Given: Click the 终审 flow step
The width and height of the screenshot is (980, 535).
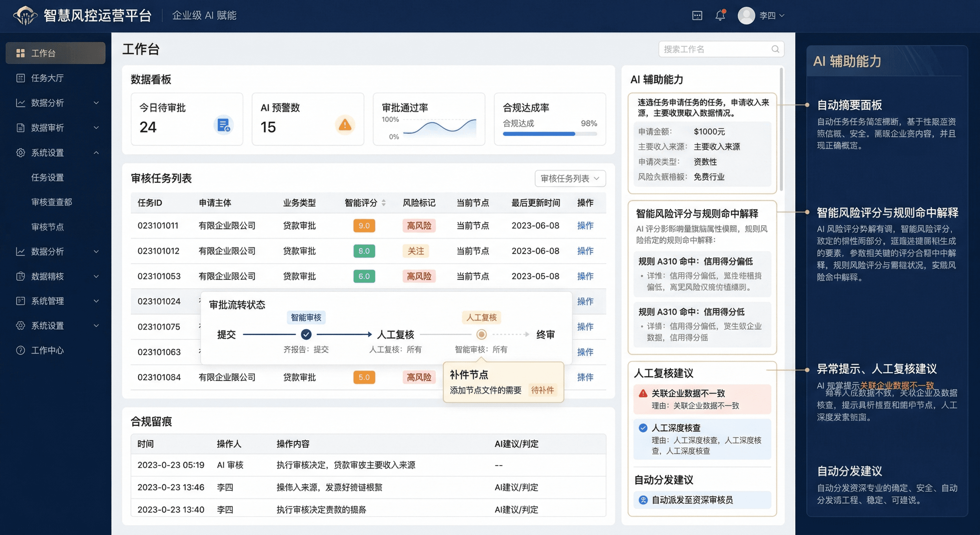Looking at the screenshot, I should (545, 334).
